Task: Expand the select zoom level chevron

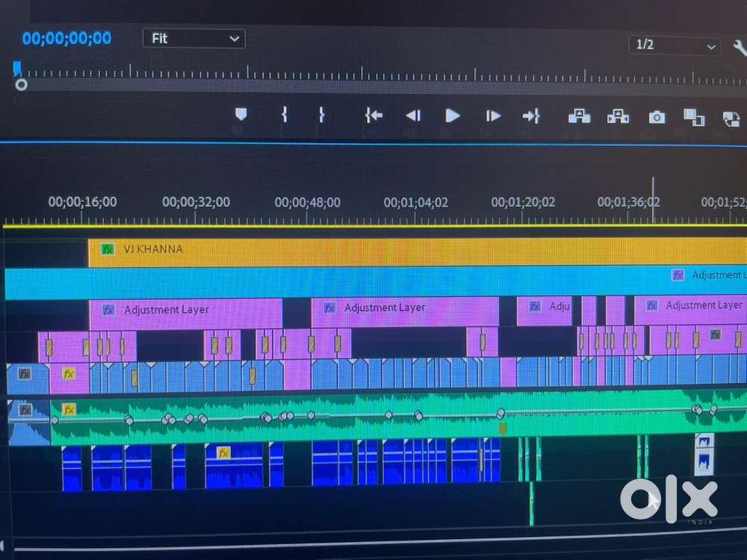Action: pyautogui.click(x=234, y=38)
